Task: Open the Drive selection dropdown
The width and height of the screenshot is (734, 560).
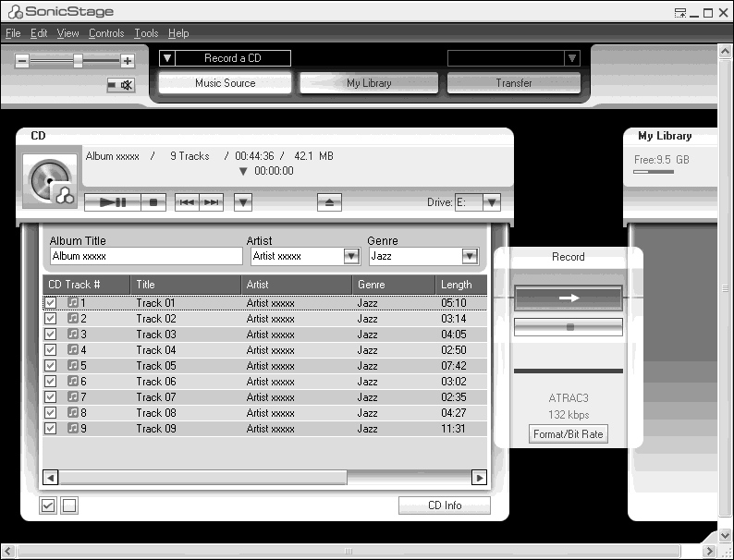Action: coord(492,202)
